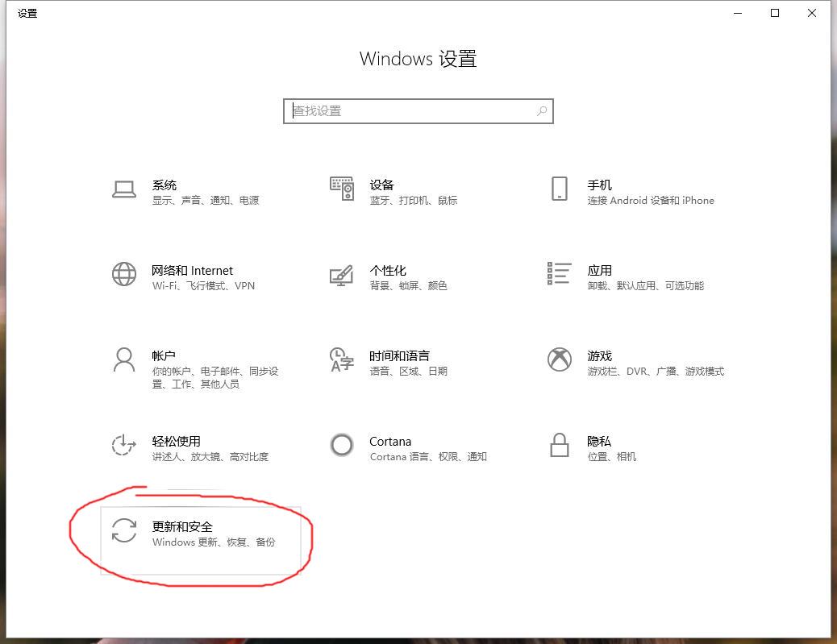837x644 pixels.
Task: Click the 轻松使用 text label
Action: click(176, 441)
